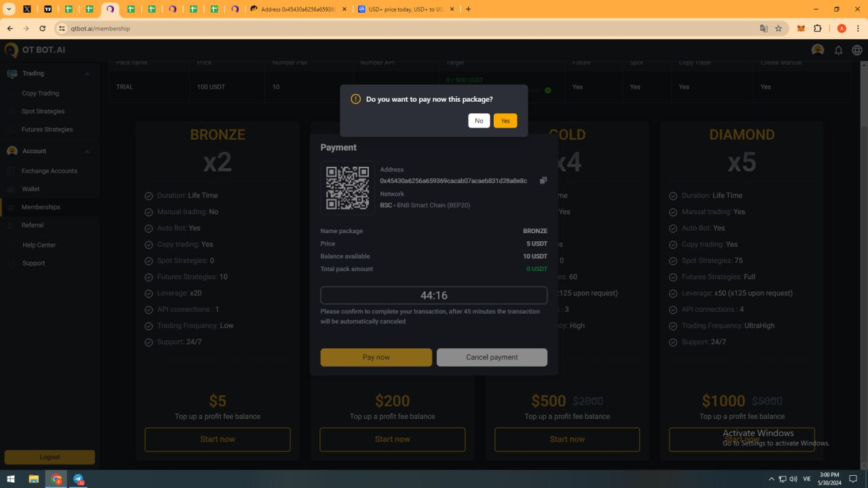This screenshot has height=488, width=868.
Task: Switch to the X (Twitter) tab
Action: click(x=27, y=9)
